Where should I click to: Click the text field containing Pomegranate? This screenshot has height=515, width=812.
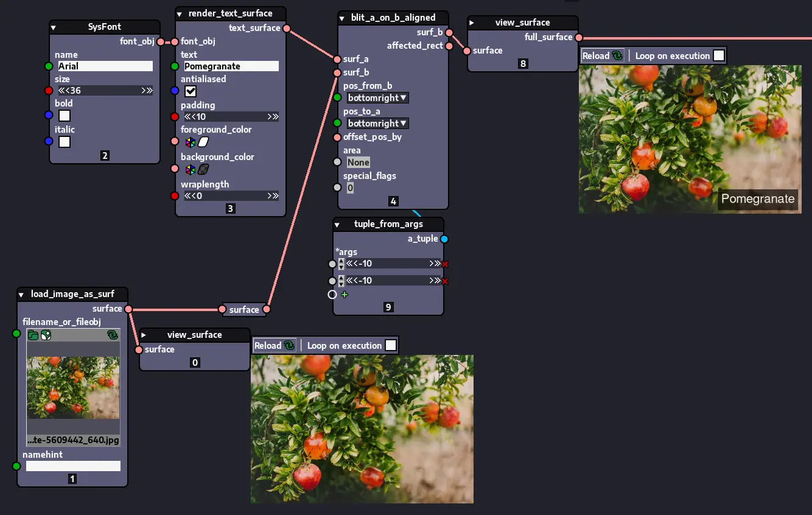point(231,66)
